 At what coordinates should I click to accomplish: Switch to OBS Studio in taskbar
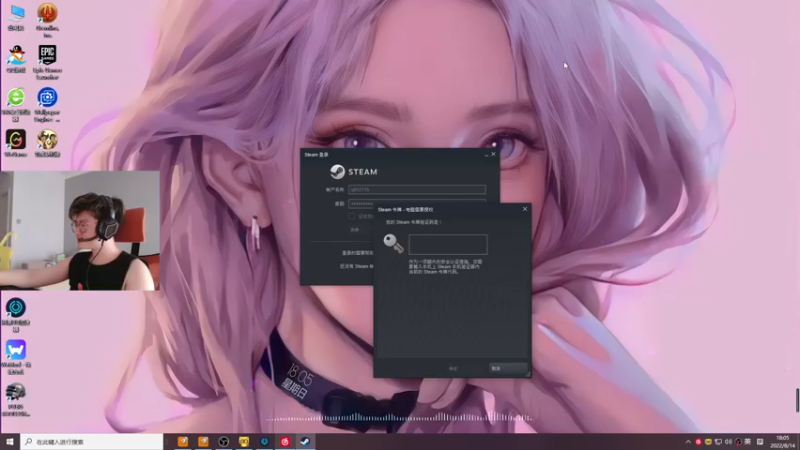tap(223, 442)
